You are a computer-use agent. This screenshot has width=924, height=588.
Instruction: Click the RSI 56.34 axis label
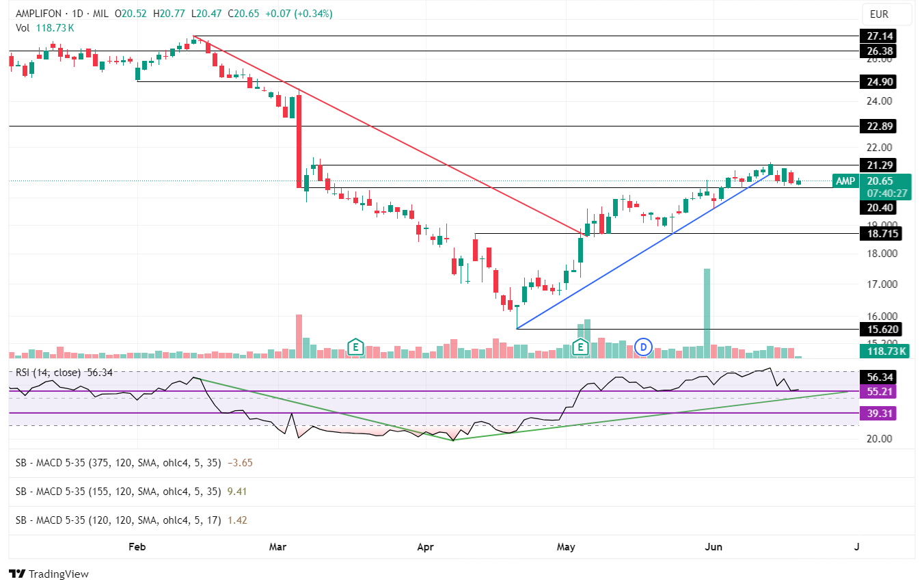[878, 377]
